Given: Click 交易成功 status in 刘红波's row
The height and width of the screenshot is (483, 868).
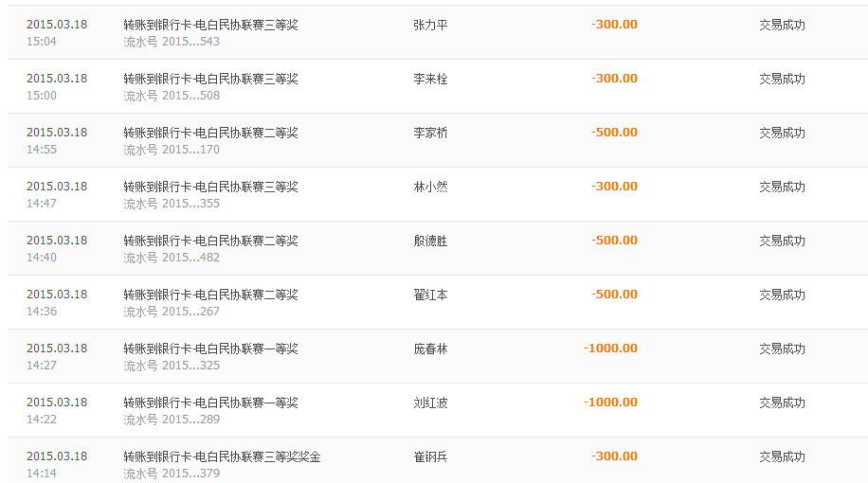Looking at the screenshot, I should point(782,402).
